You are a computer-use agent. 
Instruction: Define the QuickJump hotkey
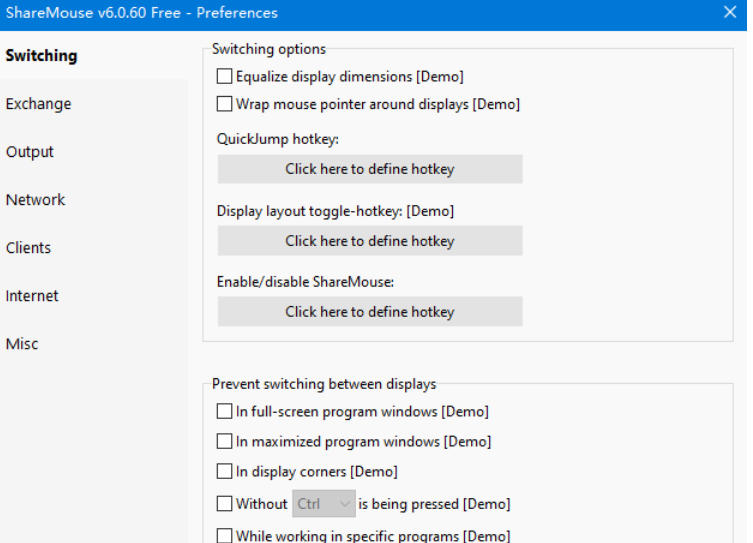point(370,169)
